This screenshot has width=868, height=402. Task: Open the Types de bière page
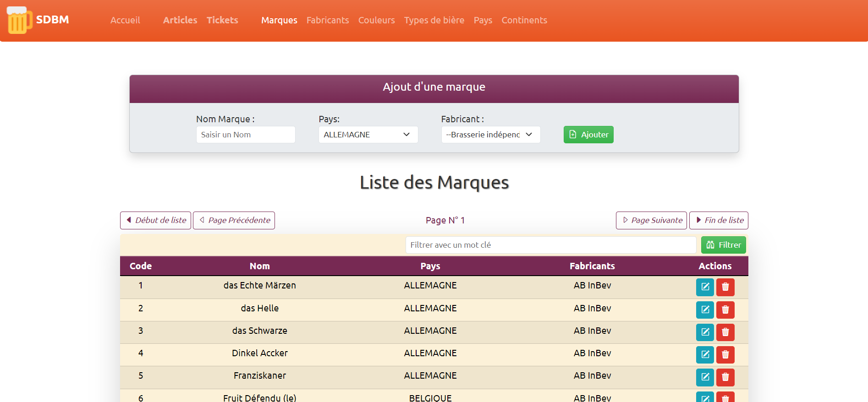(x=434, y=20)
